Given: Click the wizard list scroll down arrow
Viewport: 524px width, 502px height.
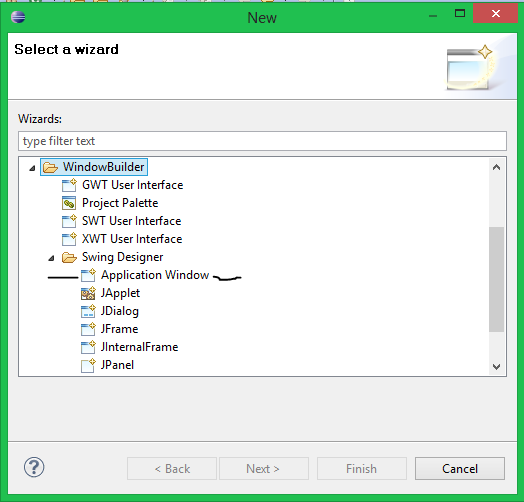Looking at the screenshot, I should tap(497, 367).
